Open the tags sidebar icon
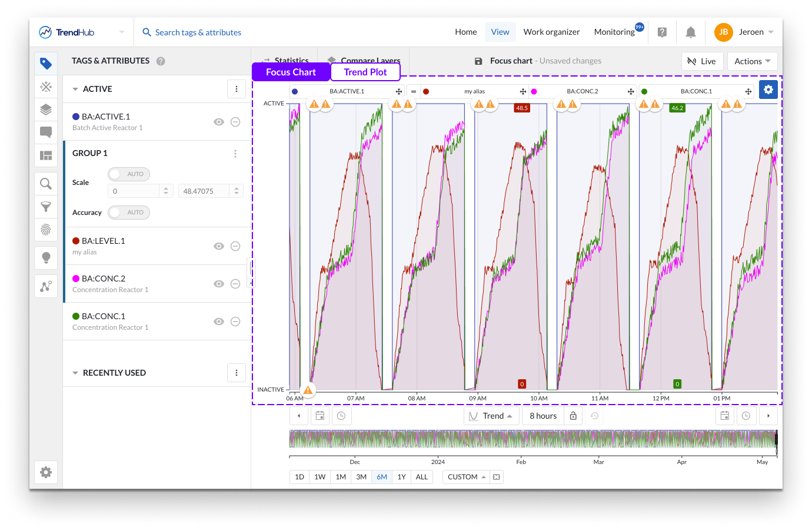This screenshot has height=530, width=812. 46,64
